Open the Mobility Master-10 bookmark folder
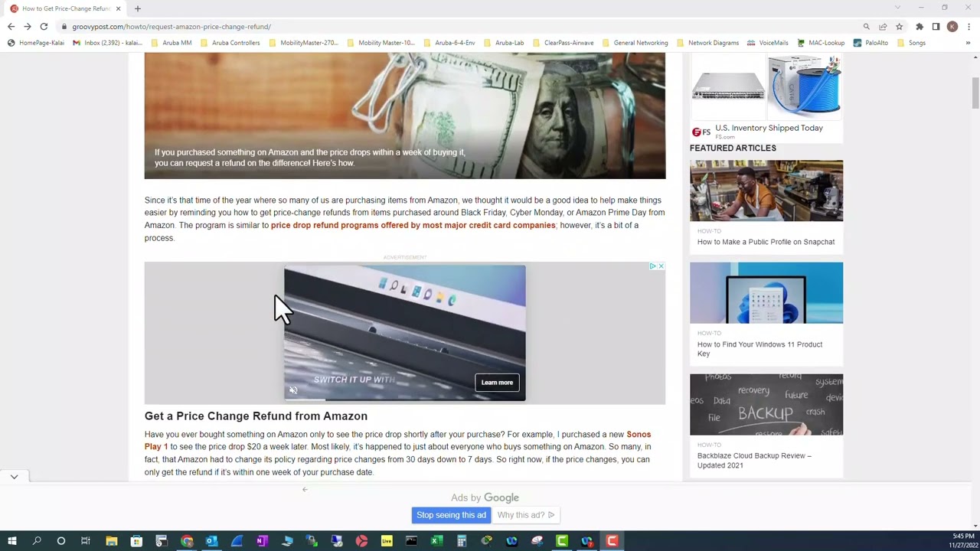This screenshot has width=980, height=551. tap(381, 43)
